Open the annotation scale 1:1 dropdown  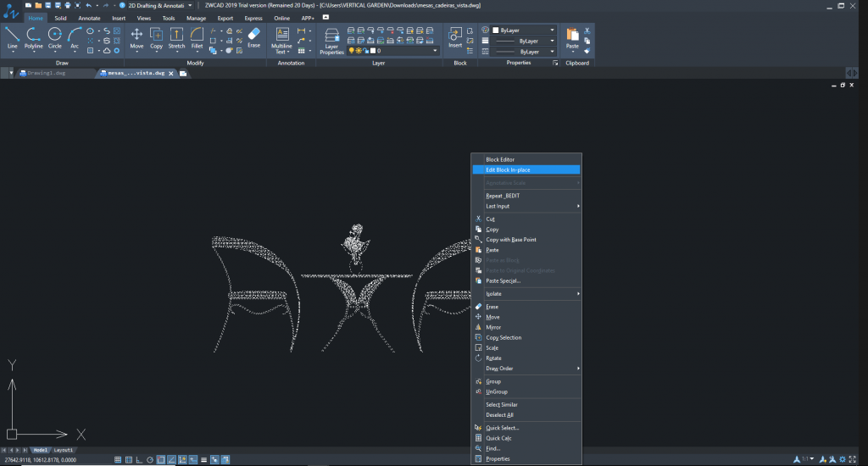(808, 459)
